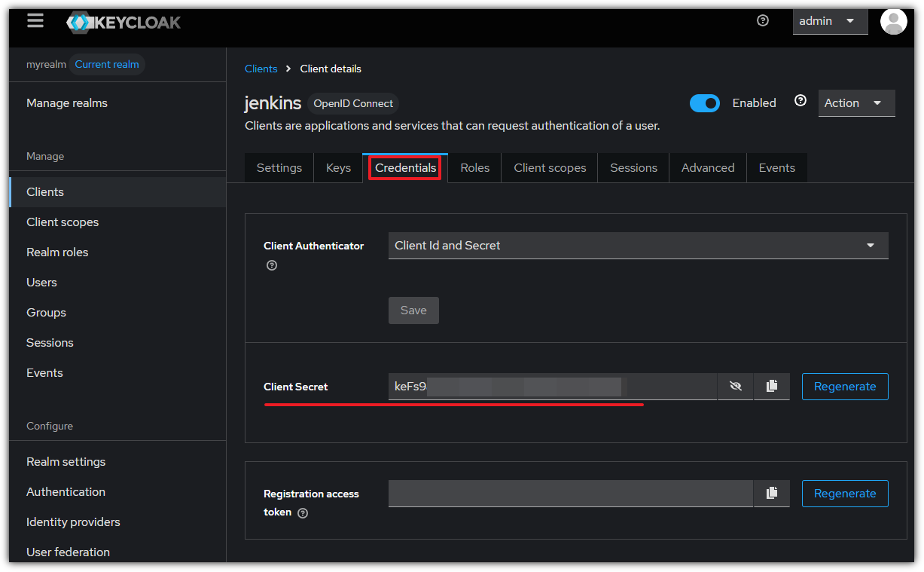This screenshot has height=572, width=924.
Task: Click Registration access token help icon
Action: coord(303,513)
